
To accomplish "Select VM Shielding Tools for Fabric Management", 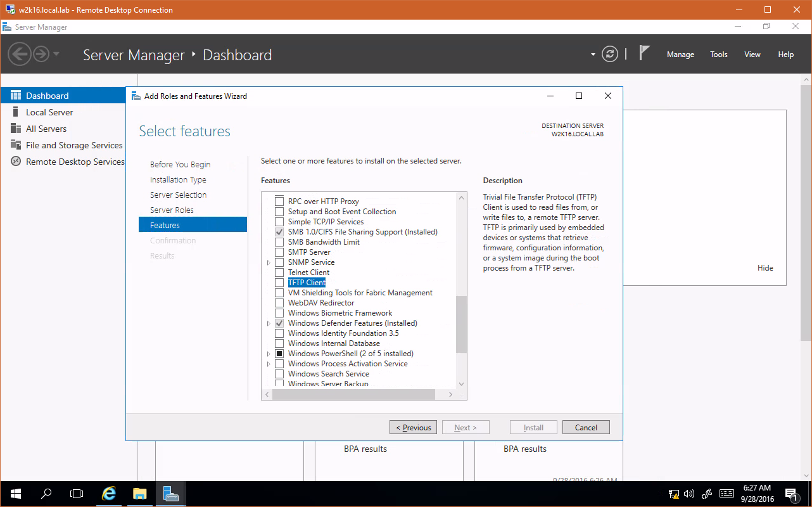I will click(x=360, y=293).
